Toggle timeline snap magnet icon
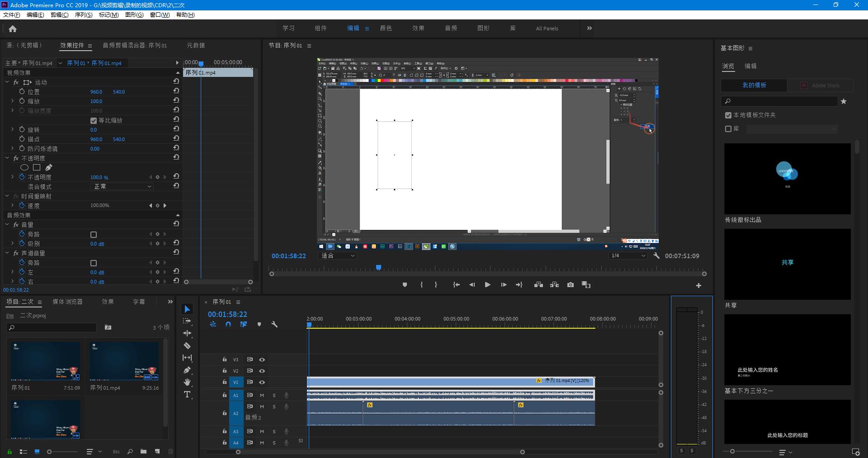This screenshot has height=458, width=868. (228, 324)
